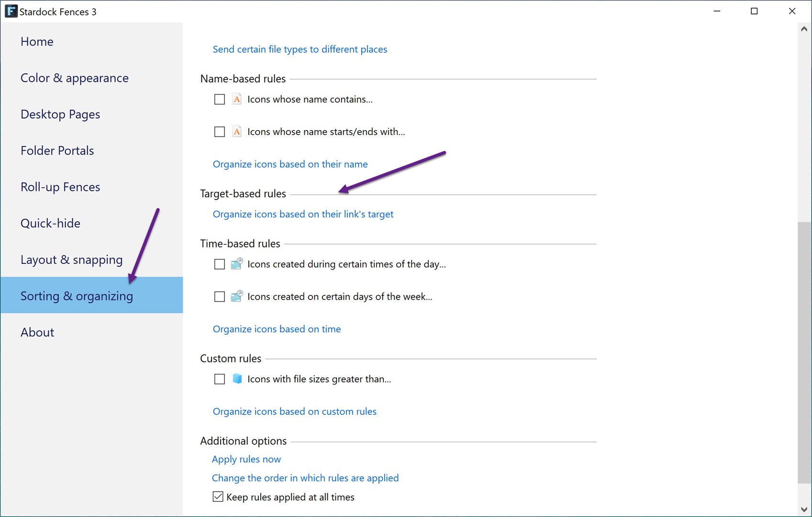Click the letter A icon beside name contains rule
The width and height of the screenshot is (812, 517).
(x=237, y=99)
